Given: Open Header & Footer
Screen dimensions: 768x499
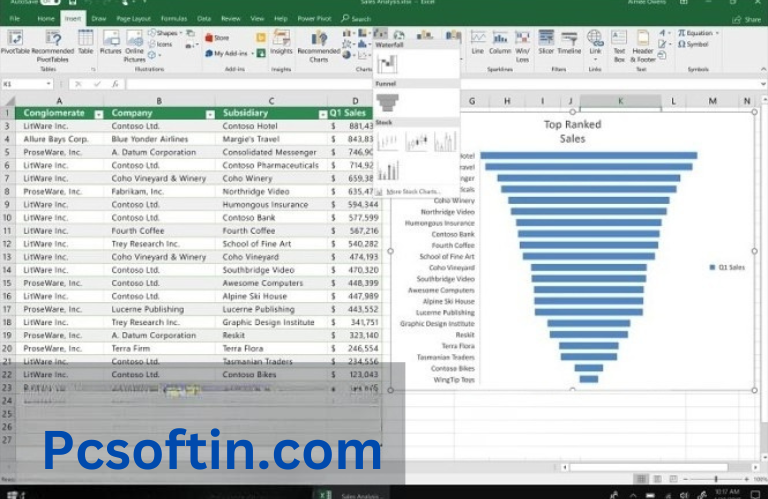Looking at the screenshot, I should click(x=643, y=47).
